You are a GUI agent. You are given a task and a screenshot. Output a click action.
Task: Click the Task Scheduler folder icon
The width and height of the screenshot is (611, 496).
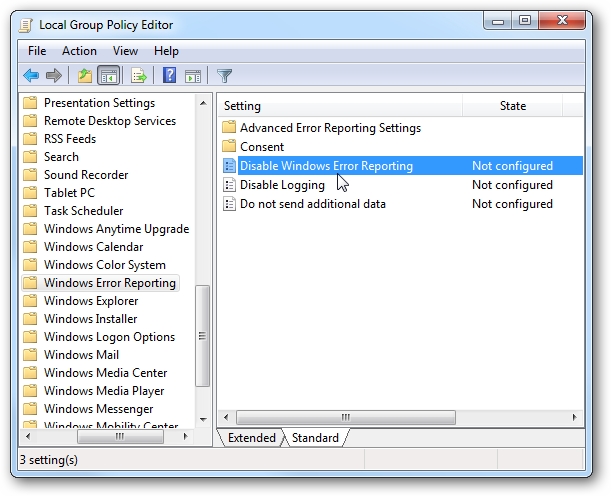(30, 210)
